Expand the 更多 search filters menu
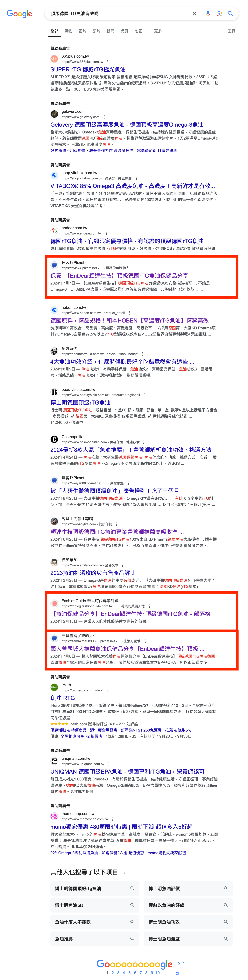The image size is (248, 980). coord(156,31)
